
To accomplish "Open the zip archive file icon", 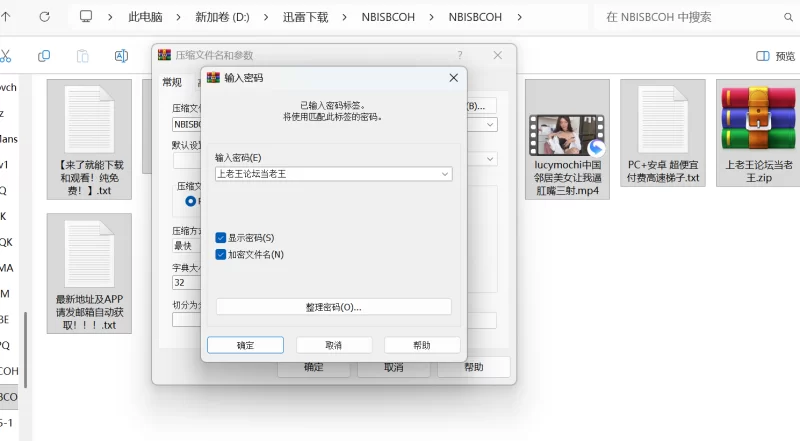I will point(757,122).
